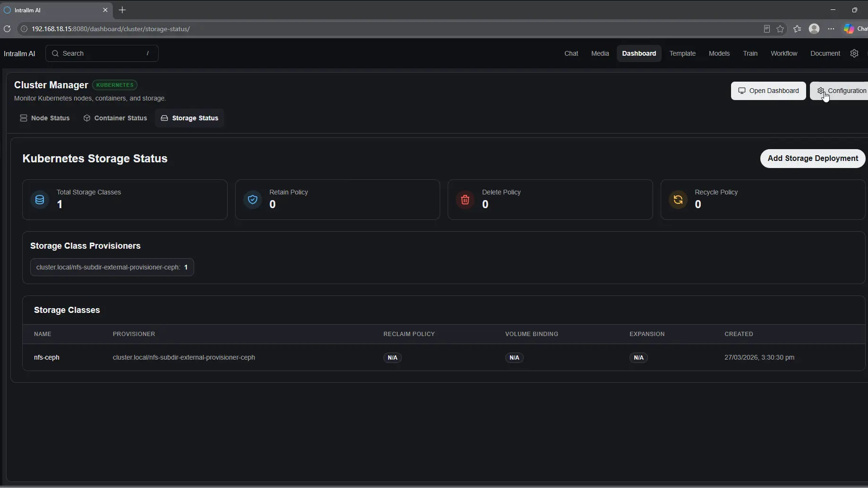This screenshot has height=488, width=868.
Task: Click the created date 27/03/2026, 3:30:30 pm
Action: pos(759,357)
